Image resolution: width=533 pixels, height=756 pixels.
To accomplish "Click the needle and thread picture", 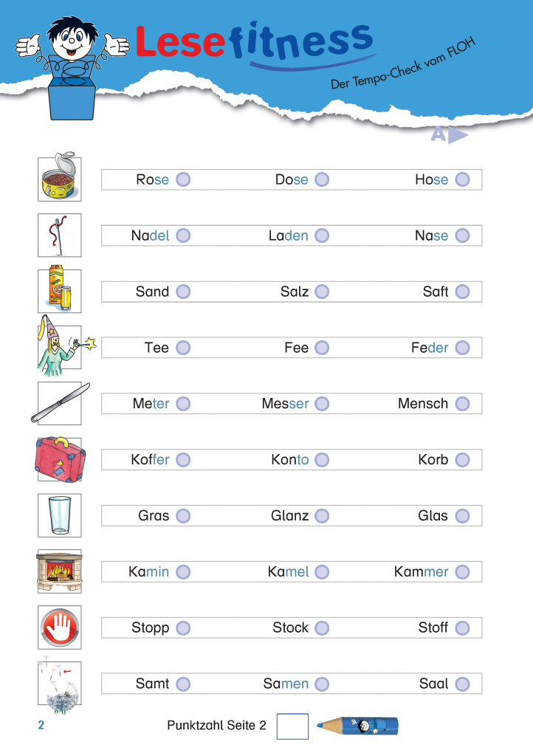I will pos(59,235).
